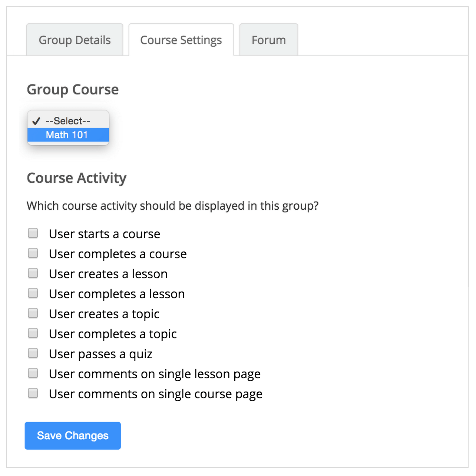Pick the --Select-- dropdown option
The height and width of the screenshot is (476, 476).
[x=68, y=121]
